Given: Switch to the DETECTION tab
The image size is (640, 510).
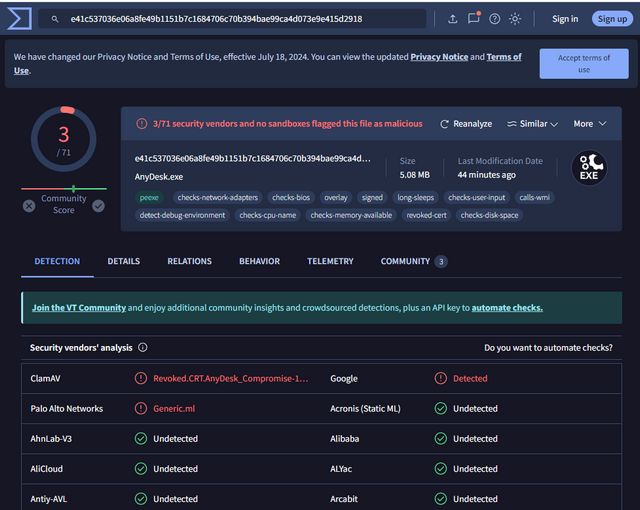Looking at the screenshot, I should (57, 262).
